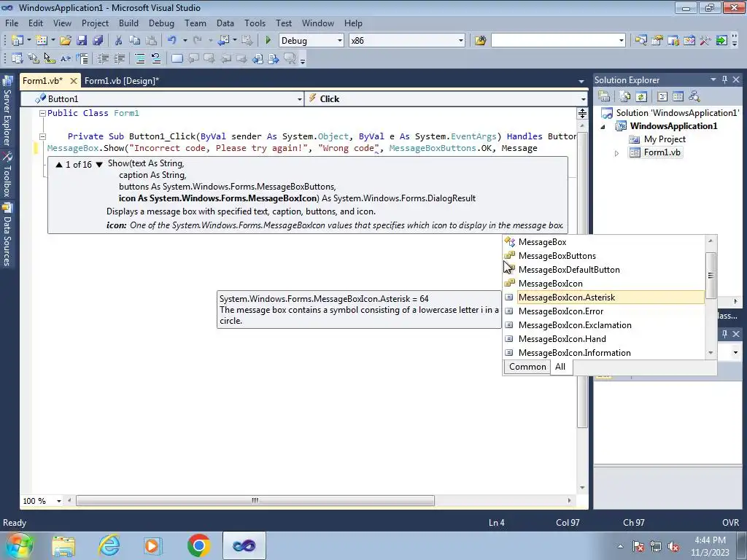Viewport: 747px width, 560px height.
Task: Click Show All Files in Solution Explorer
Action: [625, 97]
